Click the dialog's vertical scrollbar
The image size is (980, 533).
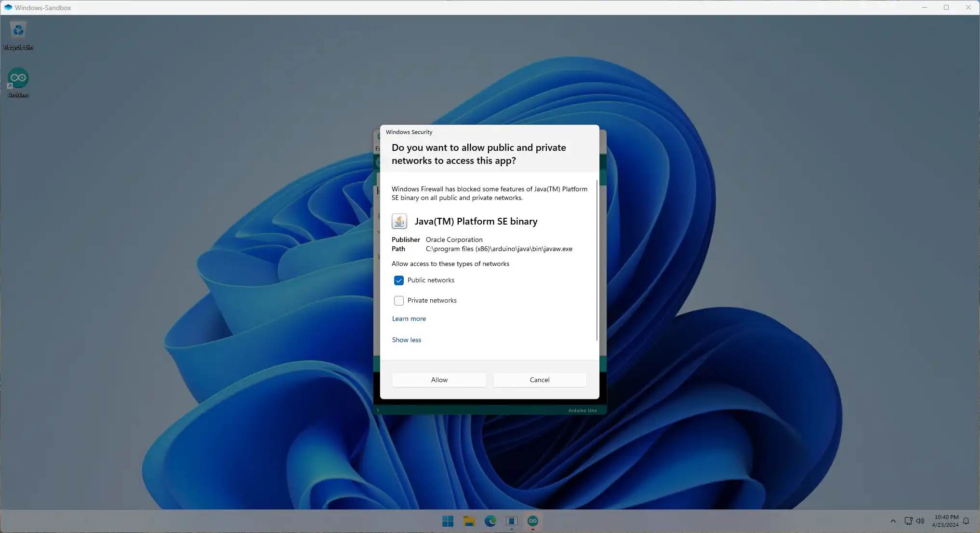tap(597, 260)
